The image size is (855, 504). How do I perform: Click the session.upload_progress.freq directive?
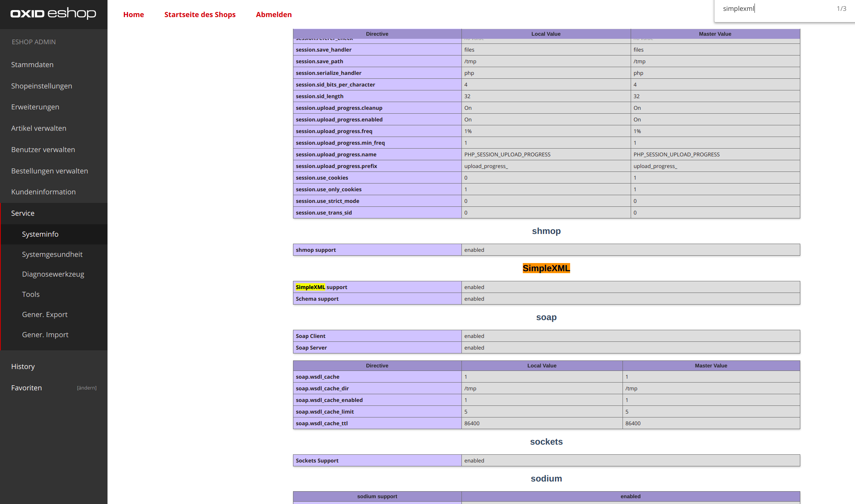click(334, 131)
